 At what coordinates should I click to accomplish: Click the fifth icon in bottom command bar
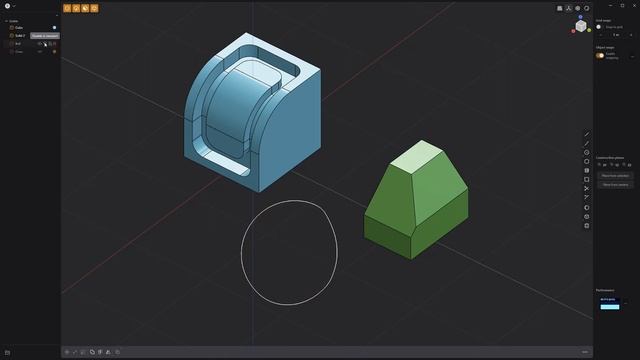click(x=100, y=352)
